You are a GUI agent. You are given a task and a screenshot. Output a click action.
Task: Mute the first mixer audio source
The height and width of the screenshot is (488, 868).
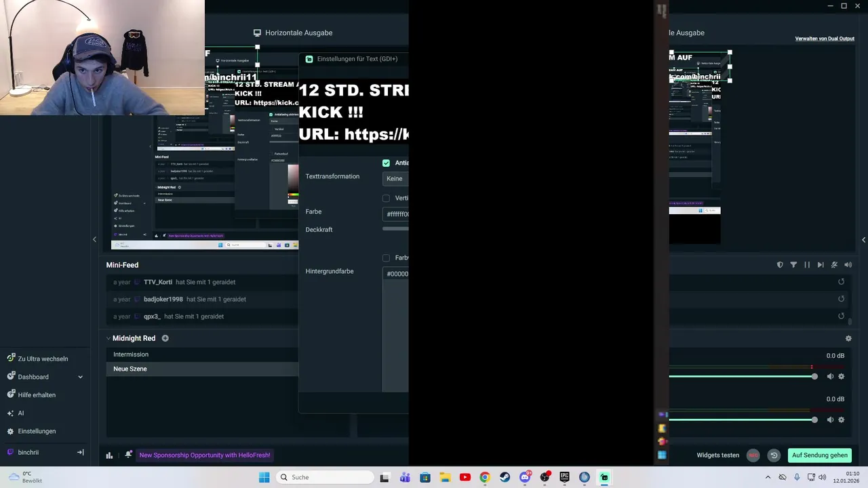click(830, 377)
